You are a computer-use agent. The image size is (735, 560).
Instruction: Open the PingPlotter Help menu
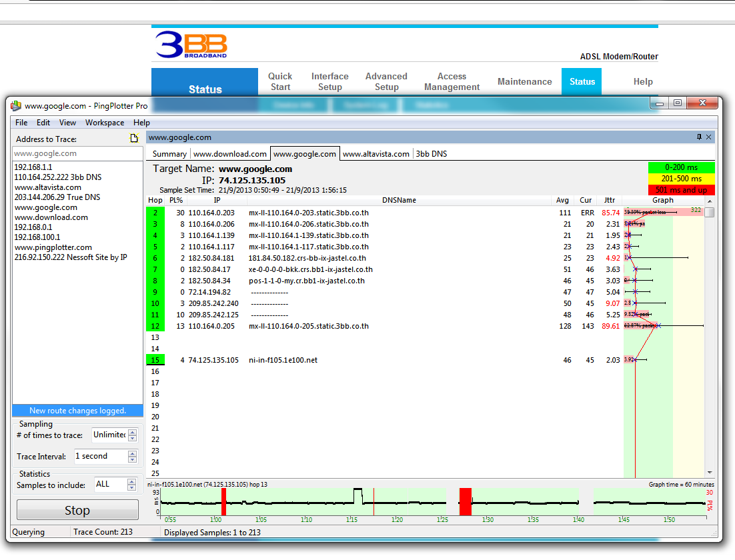coord(141,122)
